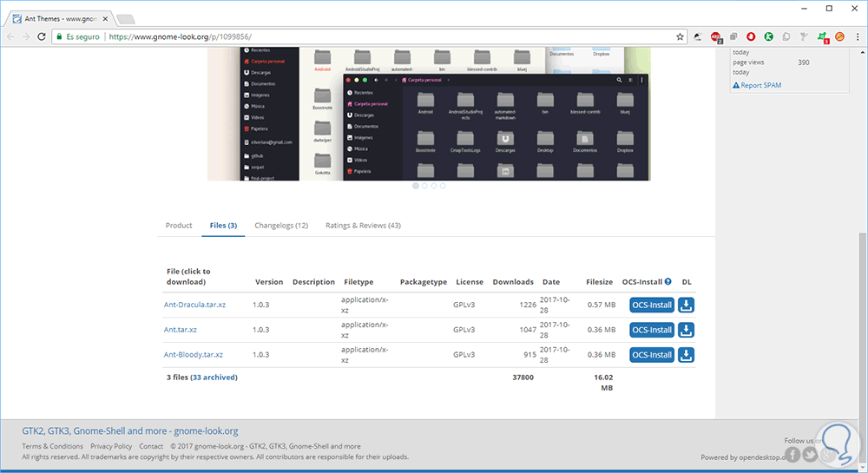Open the Ant-Bloody.tar.xz file link
This screenshot has width=868, height=473.
click(194, 354)
